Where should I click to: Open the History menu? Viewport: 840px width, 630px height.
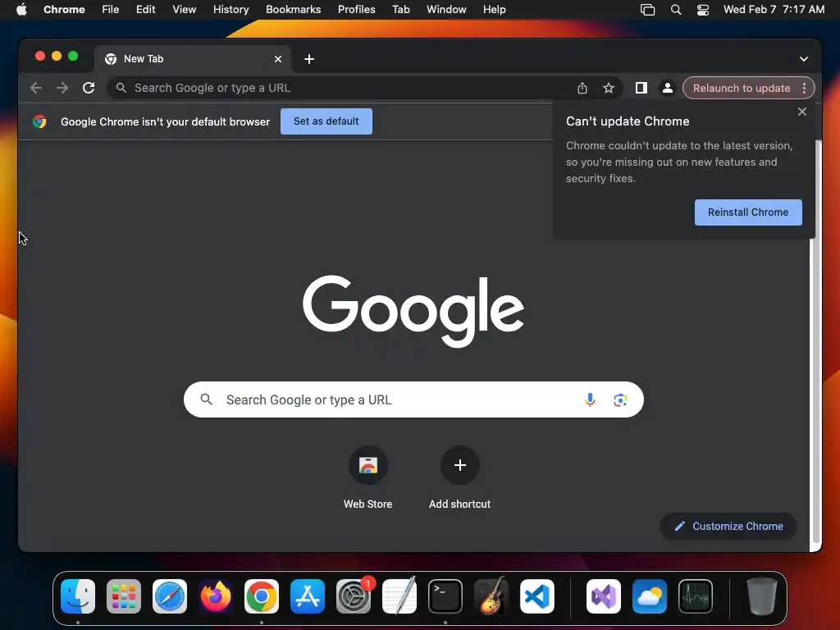click(x=231, y=10)
